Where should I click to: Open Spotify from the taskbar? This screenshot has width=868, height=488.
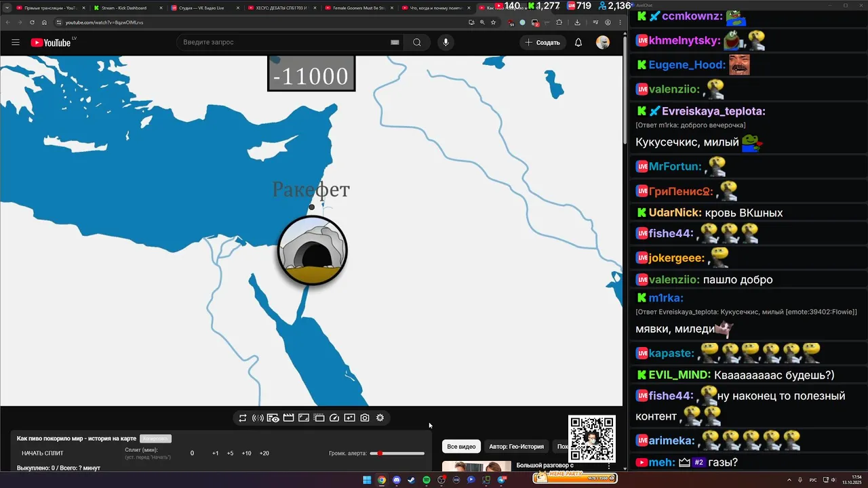[x=427, y=480]
